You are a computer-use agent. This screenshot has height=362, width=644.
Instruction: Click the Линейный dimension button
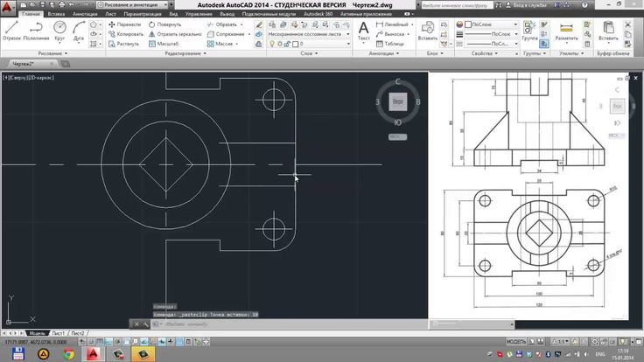point(393,24)
